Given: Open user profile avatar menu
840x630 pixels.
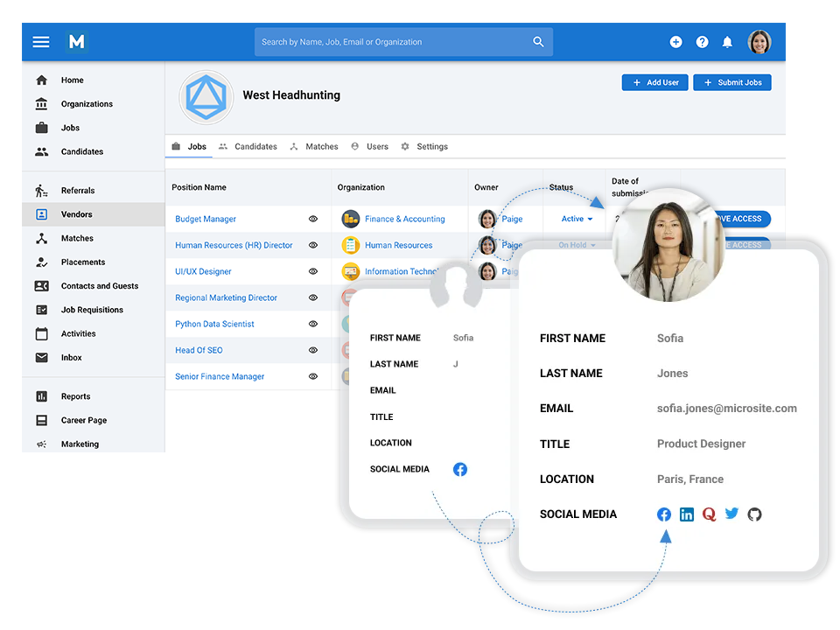Looking at the screenshot, I should [x=759, y=42].
